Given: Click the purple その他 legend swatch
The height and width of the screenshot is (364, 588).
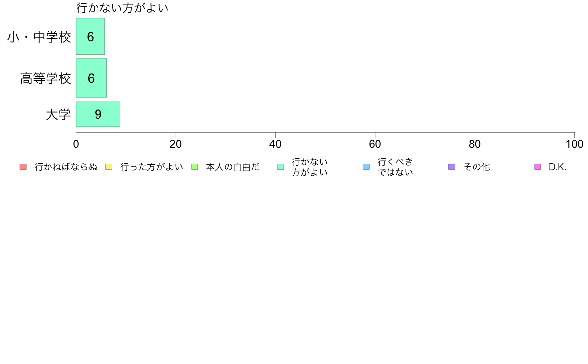Looking at the screenshot, I should pos(452,167).
